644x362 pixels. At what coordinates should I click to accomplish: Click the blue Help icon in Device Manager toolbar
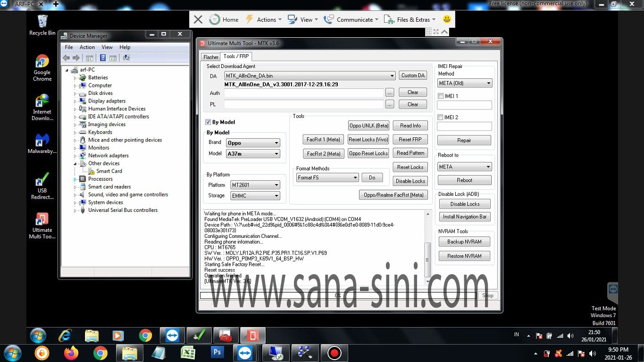tap(102, 58)
